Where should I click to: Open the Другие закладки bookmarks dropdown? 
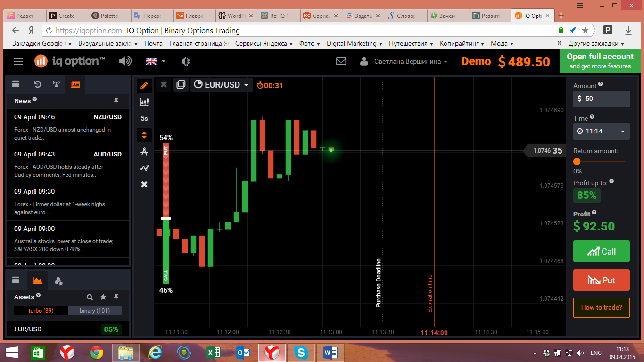pyautogui.click(x=596, y=43)
